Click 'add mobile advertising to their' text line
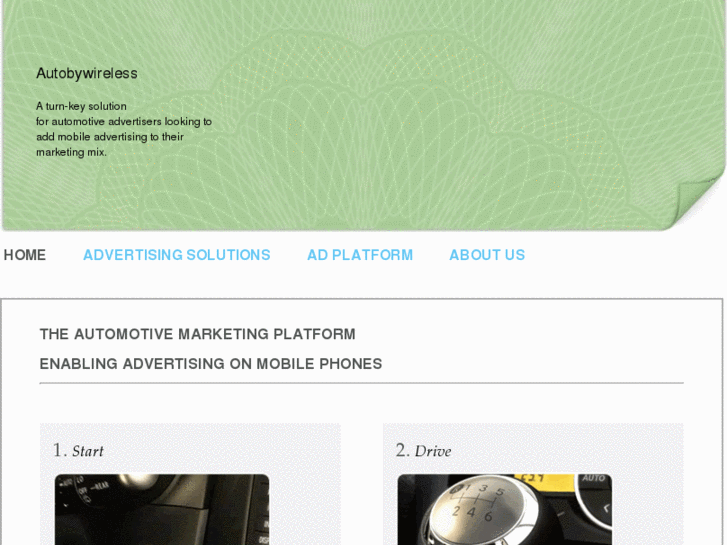 click(x=110, y=137)
